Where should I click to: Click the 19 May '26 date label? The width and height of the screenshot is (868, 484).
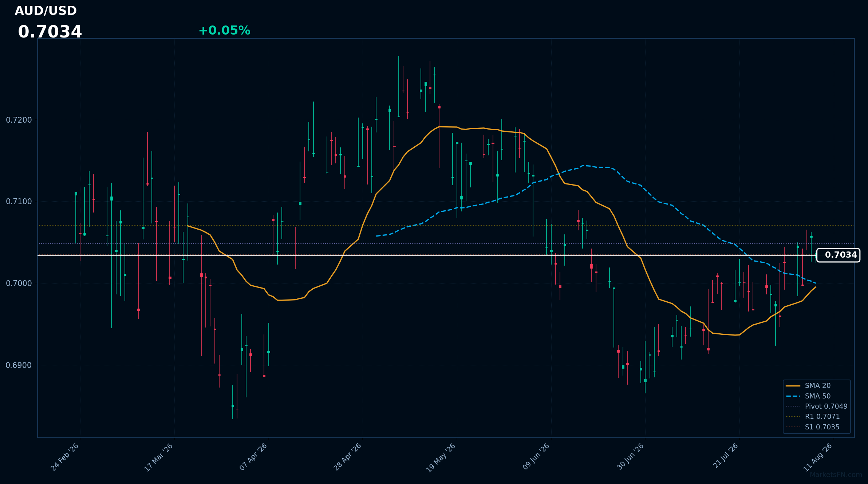(441, 458)
